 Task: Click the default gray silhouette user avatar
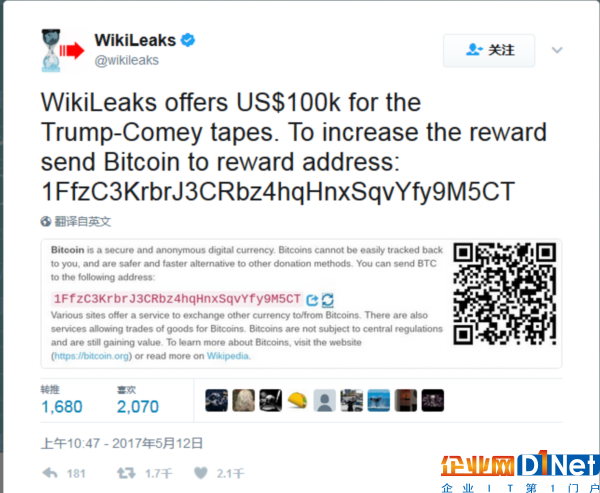(x=324, y=400)
